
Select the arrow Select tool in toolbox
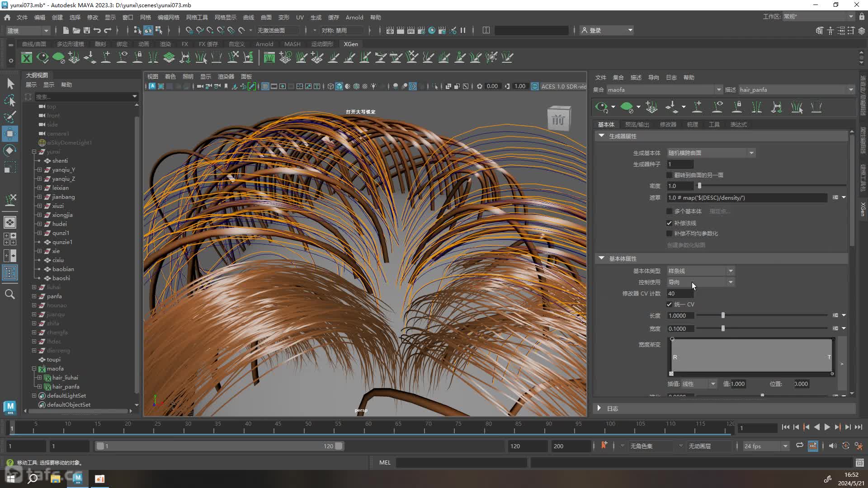[10, 84]
